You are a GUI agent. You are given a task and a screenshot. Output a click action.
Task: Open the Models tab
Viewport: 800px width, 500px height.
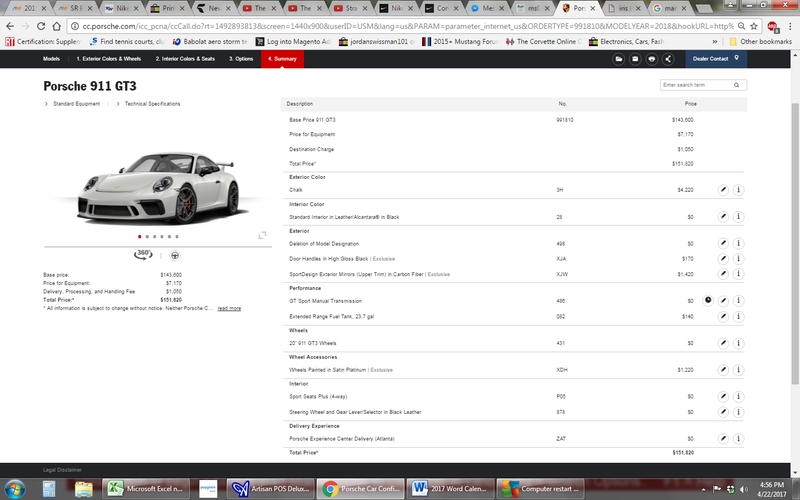pos(51,59)
